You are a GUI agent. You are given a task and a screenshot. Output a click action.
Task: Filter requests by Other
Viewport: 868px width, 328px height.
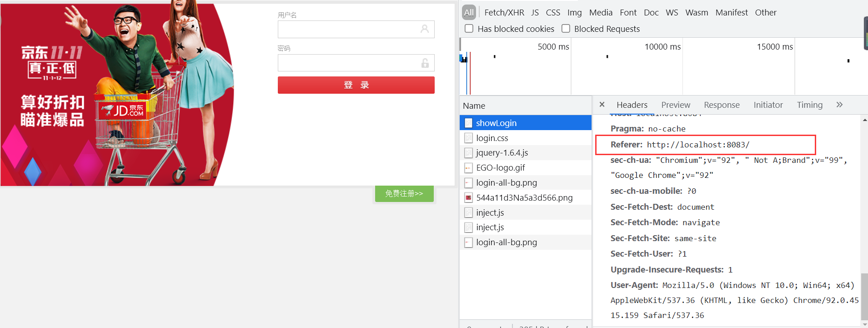pos(766,13)
